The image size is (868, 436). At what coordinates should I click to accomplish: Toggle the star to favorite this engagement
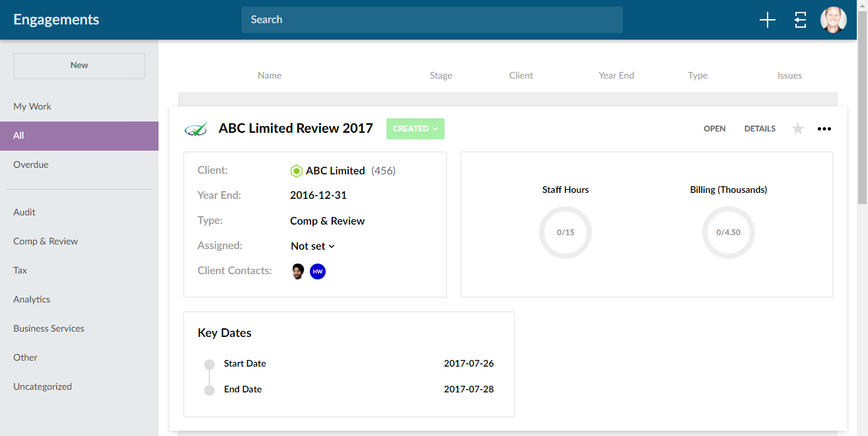797,129
